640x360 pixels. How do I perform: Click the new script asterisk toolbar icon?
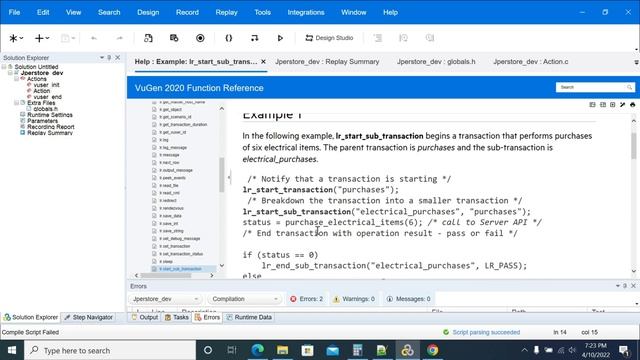(x=13, y=38)
